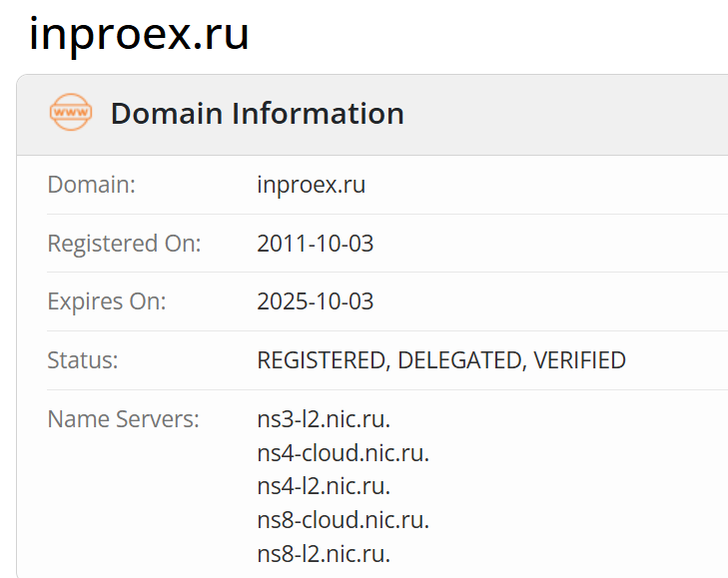Click the Domain: field label

point(92,185)
